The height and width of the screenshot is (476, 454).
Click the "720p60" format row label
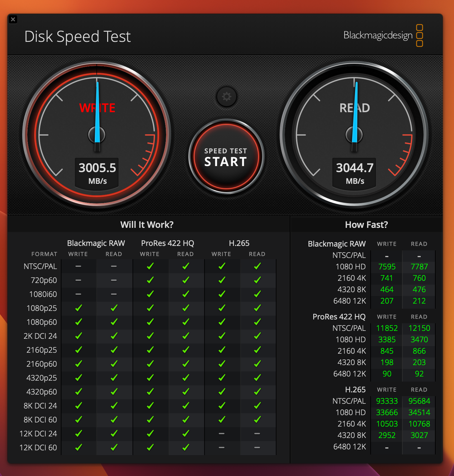pyautogui.click(x=44, y=280)
